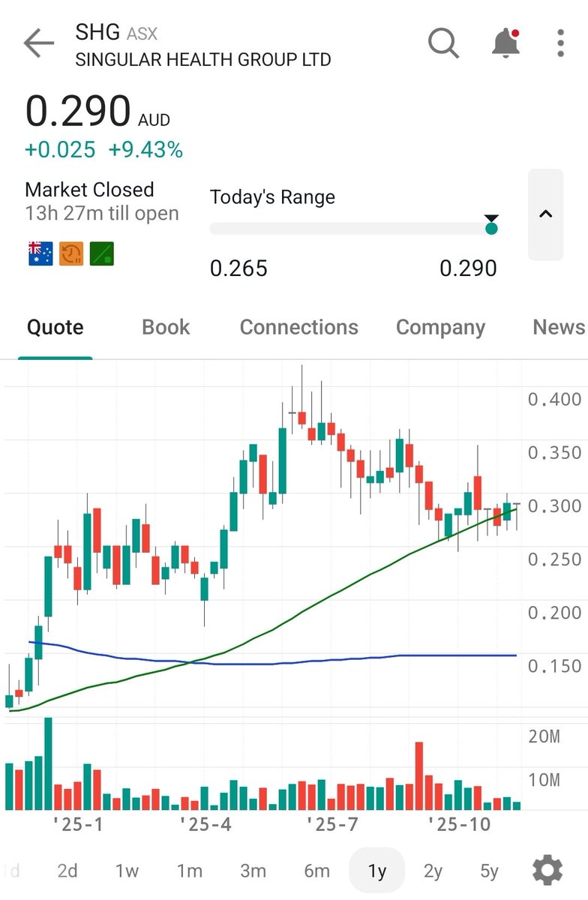Select the 6m chart range
This screenshot has width=588, height=900.
pos(316,871)
